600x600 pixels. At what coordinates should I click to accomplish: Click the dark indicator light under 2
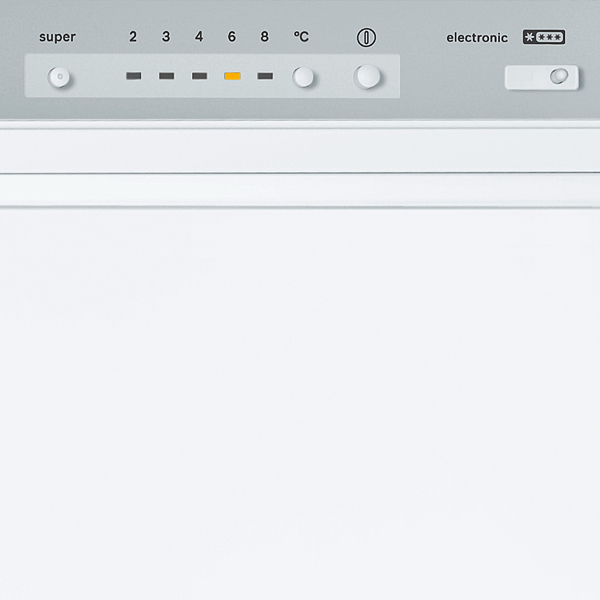133,76
